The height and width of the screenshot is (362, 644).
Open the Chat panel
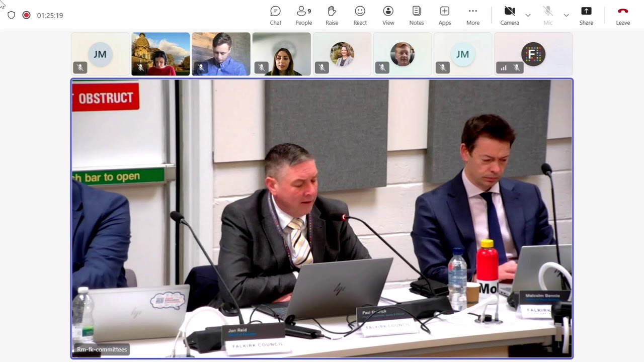tap(275, 16)
